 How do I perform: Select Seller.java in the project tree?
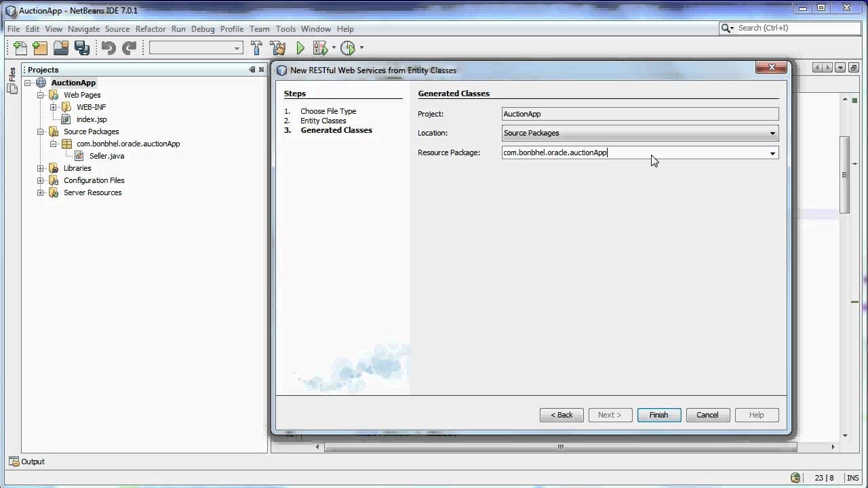[x=106, y=156]
